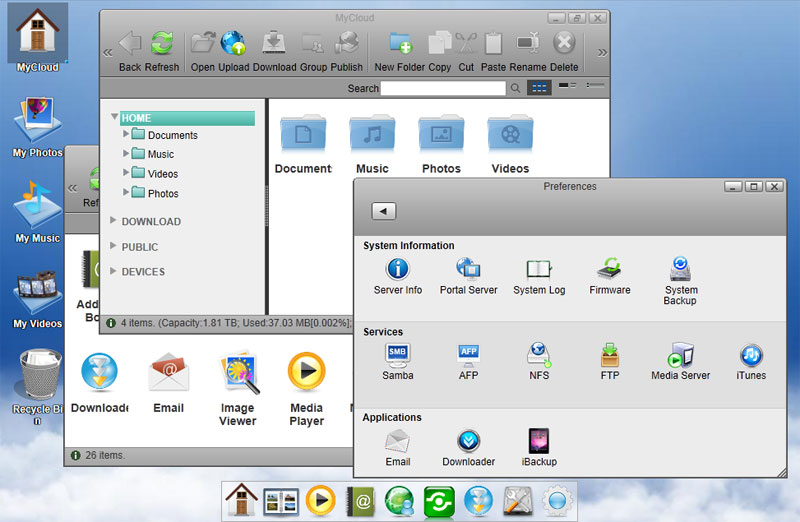The height and width of the screenshot is (522, 800).
Task: Open Server Info in Preferences
Action: coord(398,269)
